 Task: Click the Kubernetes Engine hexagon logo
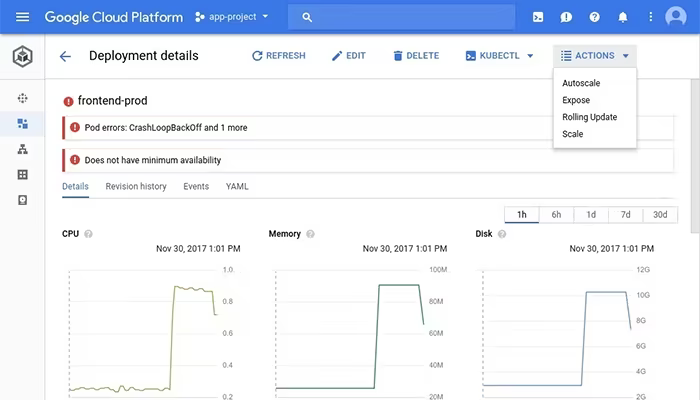coord(22,56)
